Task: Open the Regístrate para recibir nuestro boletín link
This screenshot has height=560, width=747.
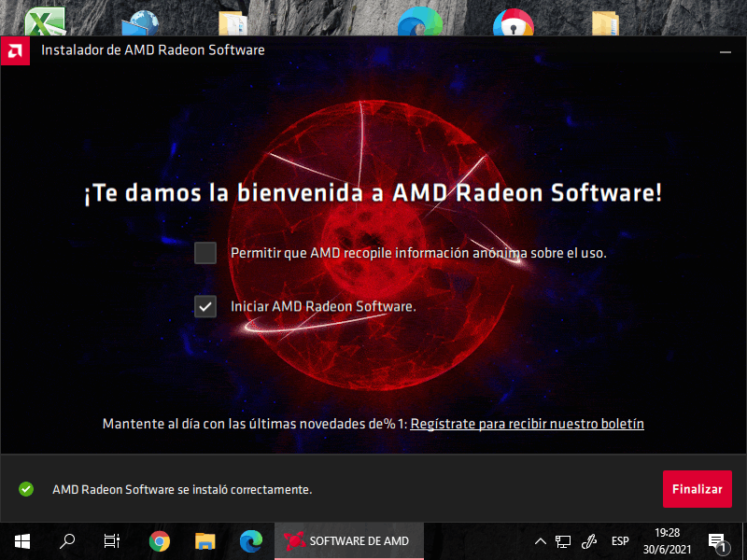Action: click(x=527, y=424)
